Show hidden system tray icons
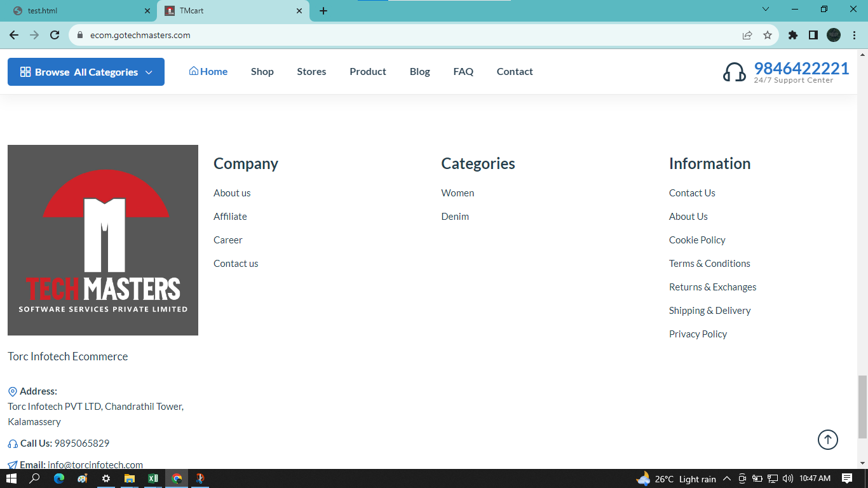The height and width of the screenshot is (488, 868). (x=726, y=478)
